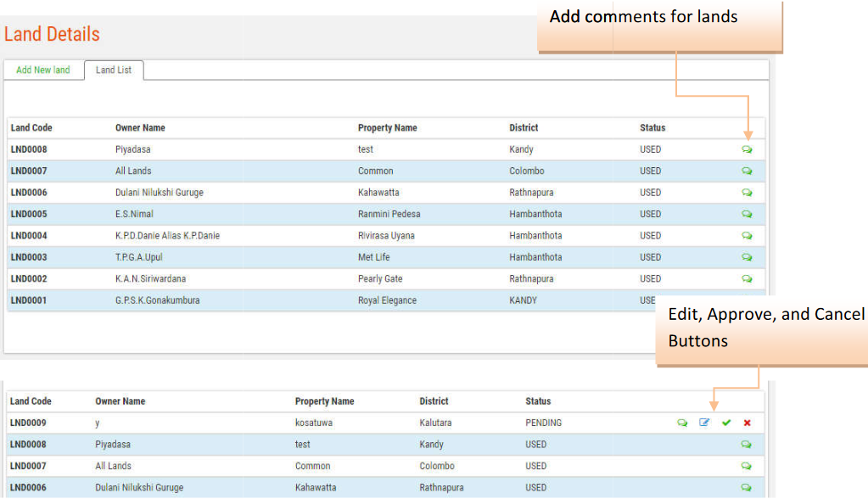Open comments for E.S.Nimal land LND0005
This screenshot has width=868, height=499.
(747, 214)
